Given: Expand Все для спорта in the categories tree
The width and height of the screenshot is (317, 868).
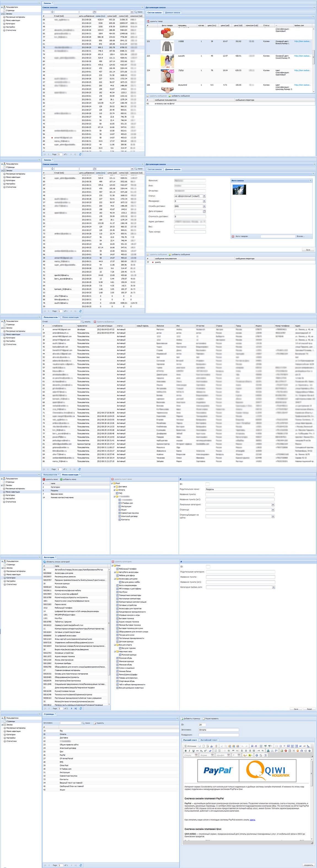Looking at the screenshot, I should coord(115,645).
